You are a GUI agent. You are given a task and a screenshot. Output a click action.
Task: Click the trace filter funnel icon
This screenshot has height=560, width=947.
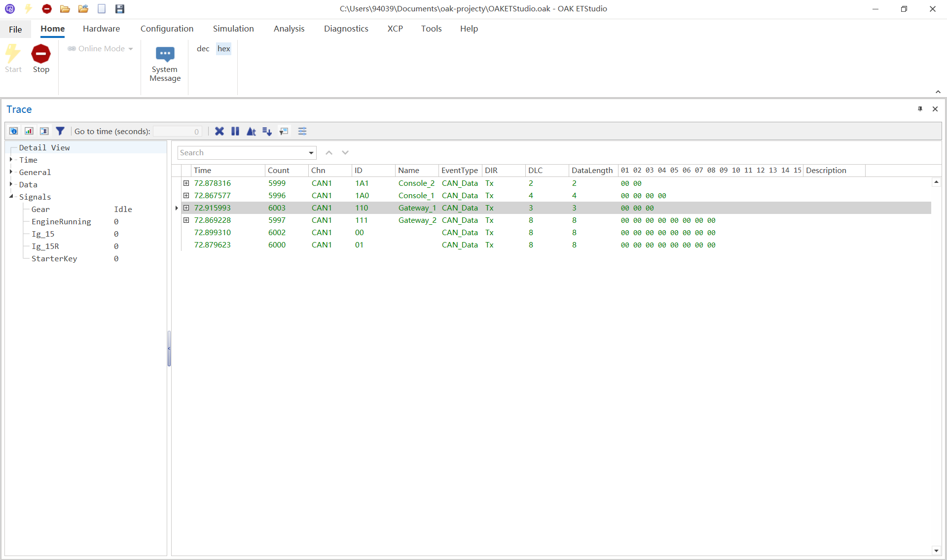pyautogui.click(x=60, y=131)
